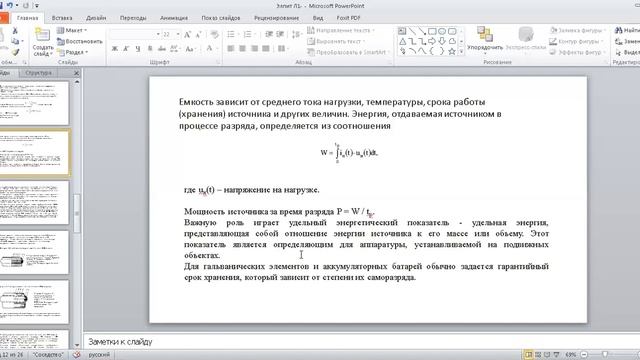640x360 pixels.
Task: Open the Дизайн ribbon tab
Action: [x=96, y=18]
